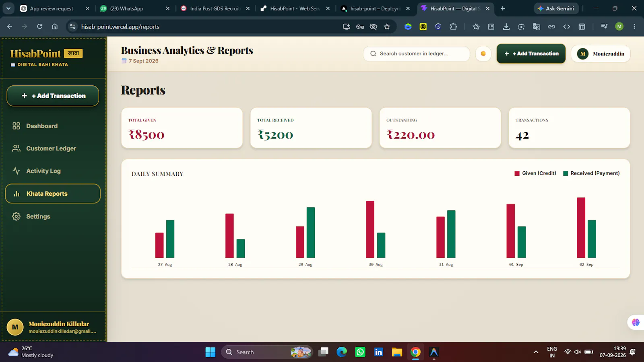644x362 pixels.
Task: Open the Dashboard grid icon
Action: point(16,126)
